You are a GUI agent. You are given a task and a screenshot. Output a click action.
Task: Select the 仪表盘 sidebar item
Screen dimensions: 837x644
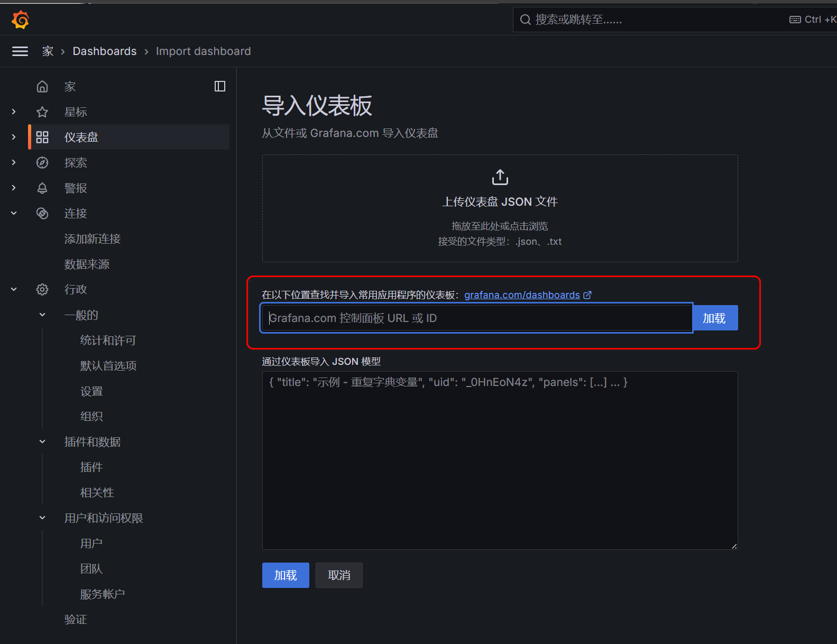point(129,137)
